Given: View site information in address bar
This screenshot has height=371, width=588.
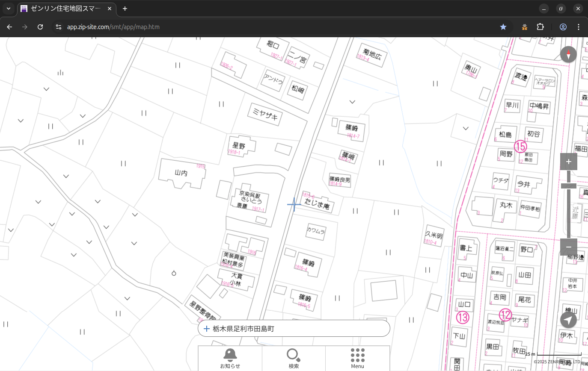Looking at the screenshot, I should coord(59,27).
